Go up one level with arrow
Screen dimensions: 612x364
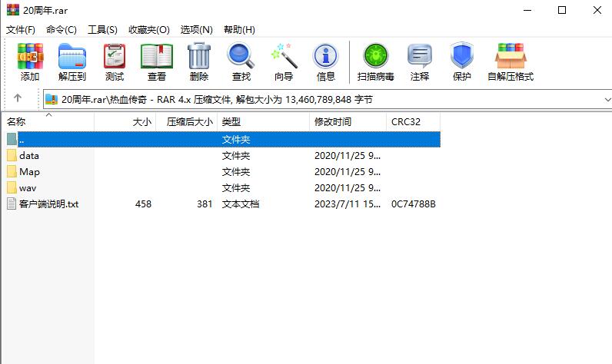(18, 98)
